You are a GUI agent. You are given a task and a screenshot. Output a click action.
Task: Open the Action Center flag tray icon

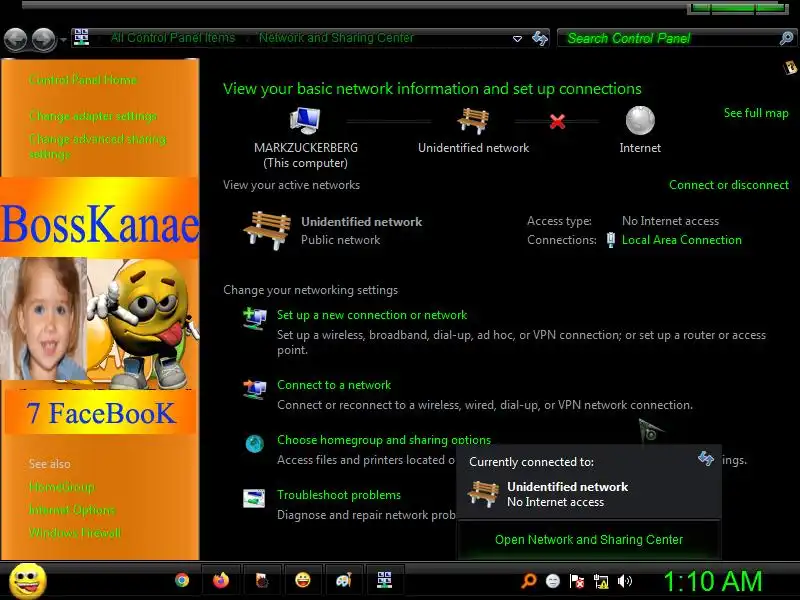[x=577, y=581]
